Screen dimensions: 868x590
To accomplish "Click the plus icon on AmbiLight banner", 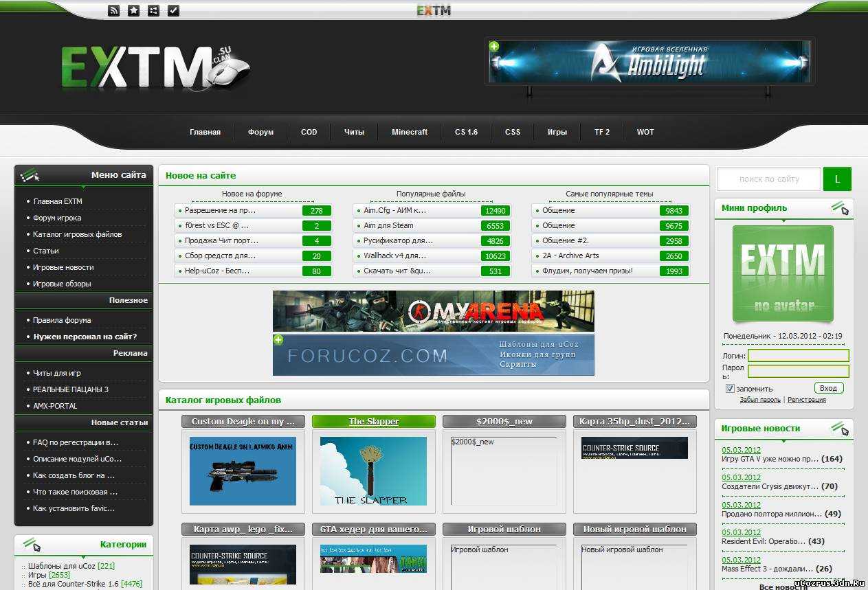I will click(x=494, y=46).
